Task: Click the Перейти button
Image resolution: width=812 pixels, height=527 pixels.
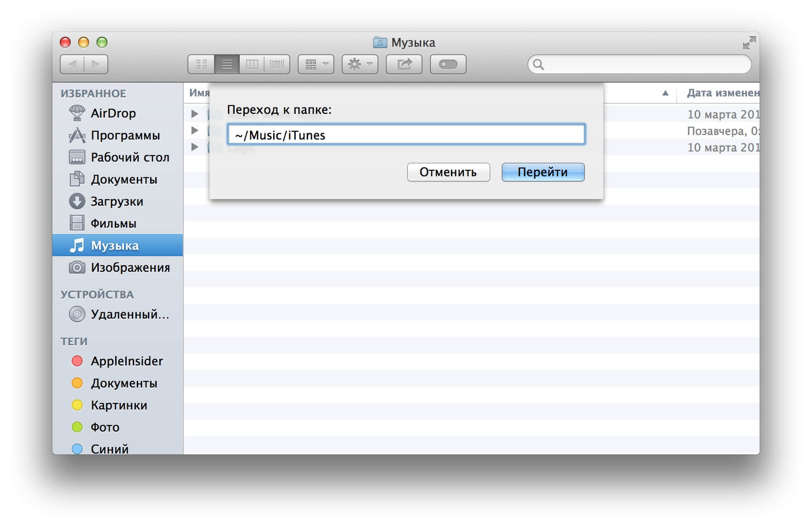Action: [543, 172]
